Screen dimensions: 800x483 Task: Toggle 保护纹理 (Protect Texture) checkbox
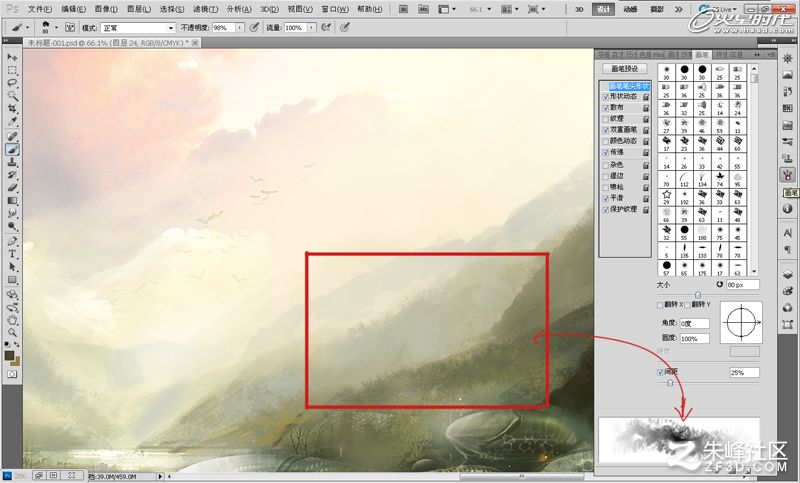tap(606, 210)
